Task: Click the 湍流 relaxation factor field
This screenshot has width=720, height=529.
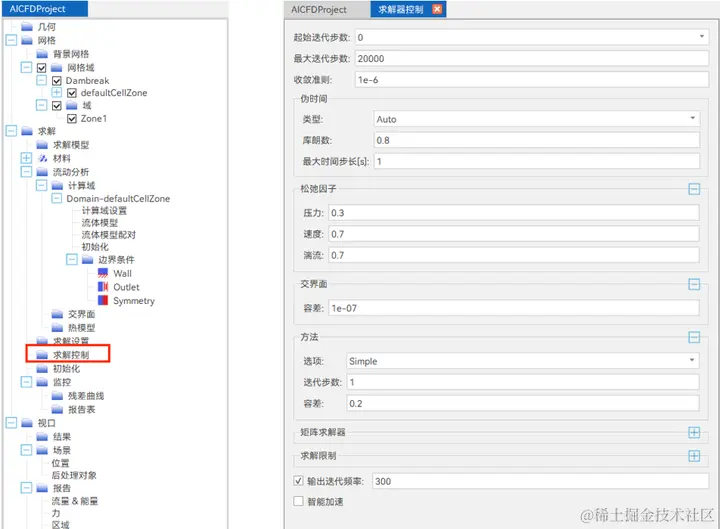Action: point(514,255)
